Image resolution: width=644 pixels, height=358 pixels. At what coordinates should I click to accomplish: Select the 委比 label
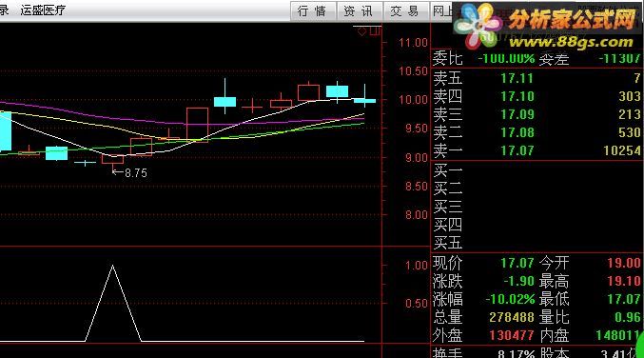(x=447, y=58)
